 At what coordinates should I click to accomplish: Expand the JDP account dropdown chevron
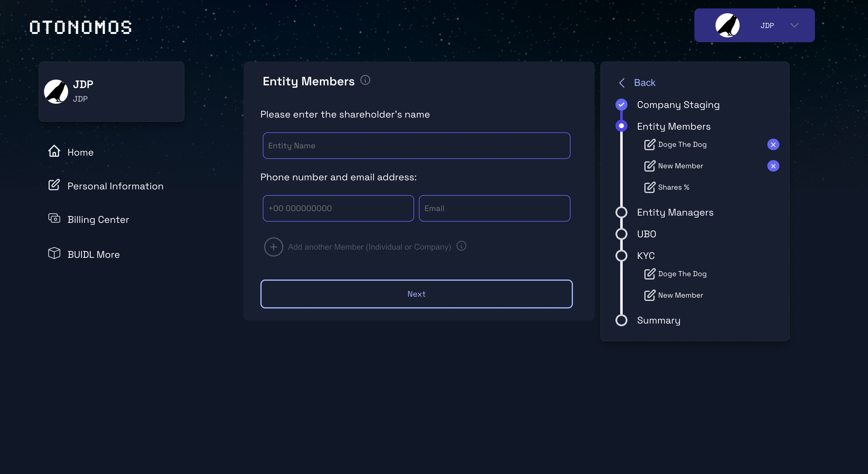[x=794, y=25]
